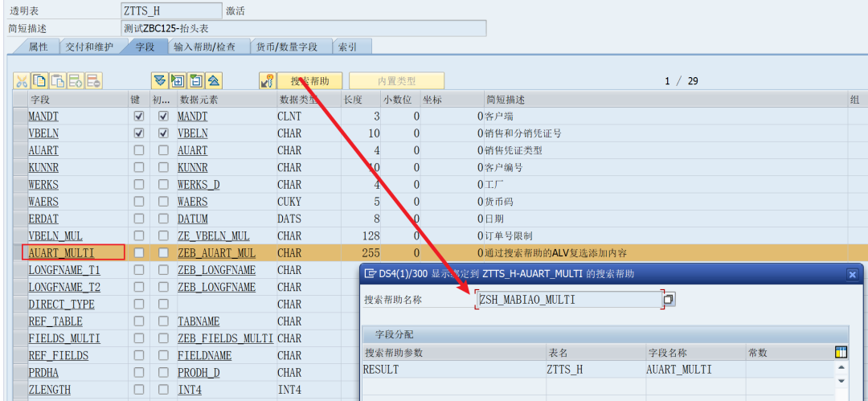
Task: Open the PRODH_D data element link
Action: (x=199, y=373)
